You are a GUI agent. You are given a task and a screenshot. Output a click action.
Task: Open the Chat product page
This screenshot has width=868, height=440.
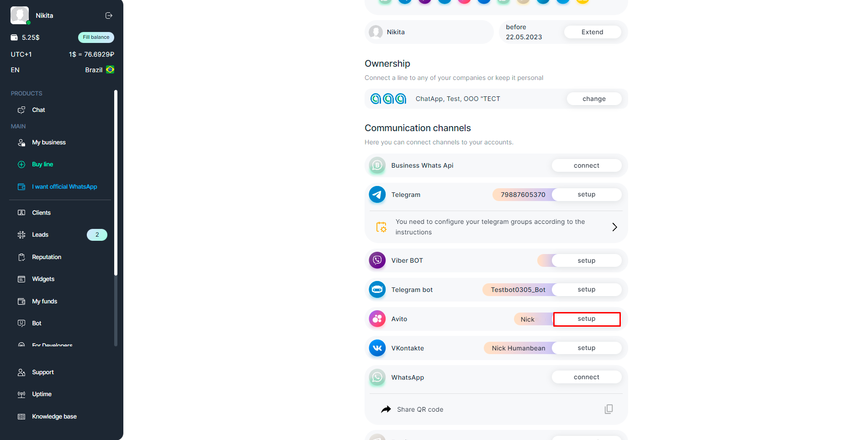[x=38, y=110]
